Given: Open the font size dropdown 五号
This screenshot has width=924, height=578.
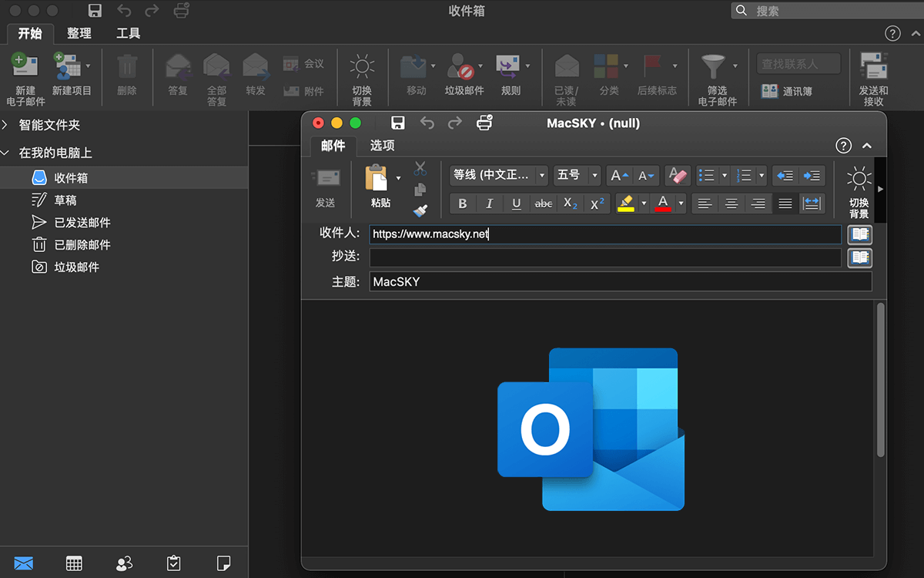Looking at the screenshot, I should (x=595, y=176).
